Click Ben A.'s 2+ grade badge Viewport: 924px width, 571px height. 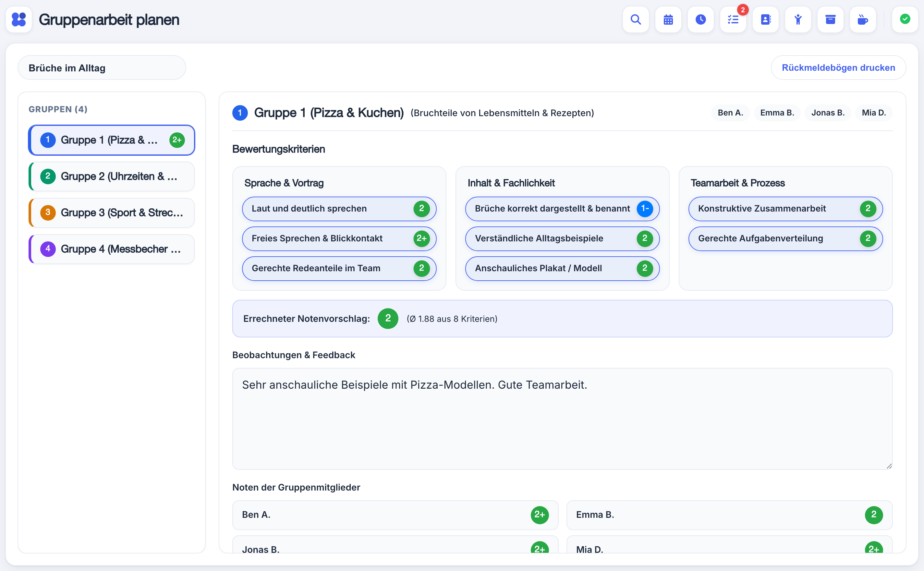(540, 515)
